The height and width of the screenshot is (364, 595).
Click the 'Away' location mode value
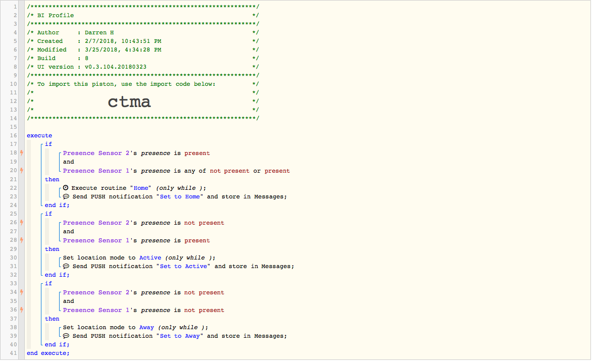coord(146,328)
